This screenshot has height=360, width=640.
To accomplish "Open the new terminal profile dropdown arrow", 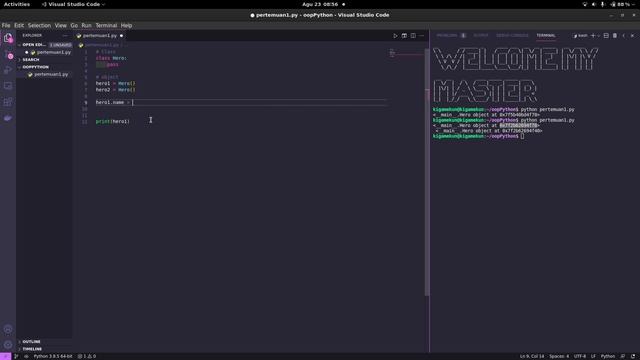I will [x=599, y=36].
